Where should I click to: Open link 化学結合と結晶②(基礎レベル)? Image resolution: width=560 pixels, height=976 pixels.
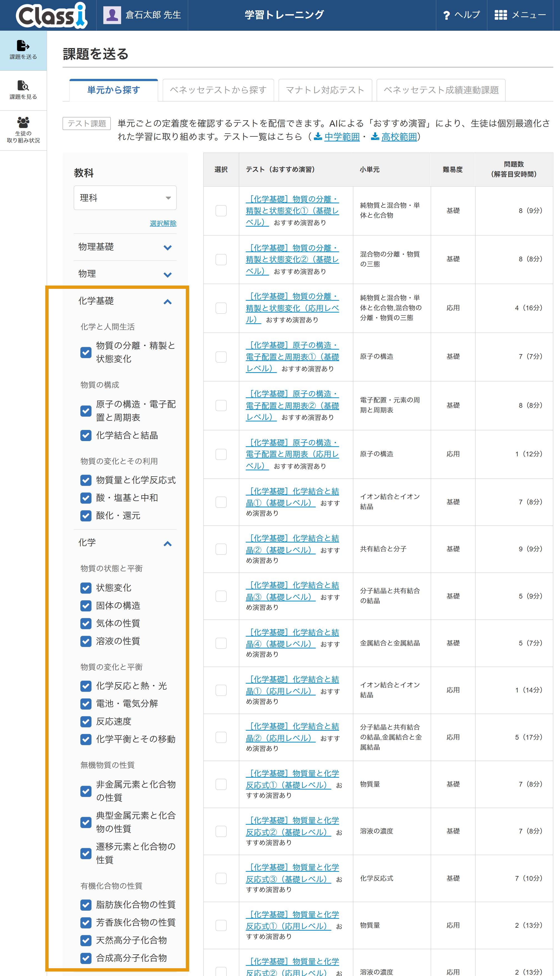coord(292,544)
